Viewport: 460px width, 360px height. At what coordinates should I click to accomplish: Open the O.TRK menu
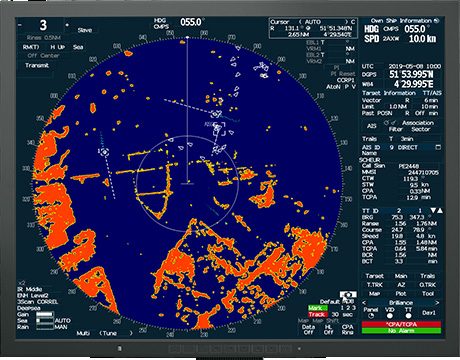[427, 285]
